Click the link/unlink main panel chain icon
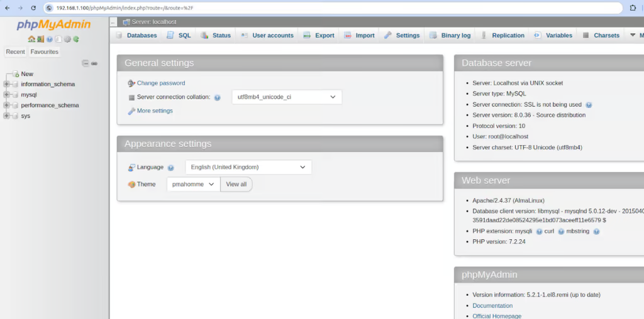 click(x=94, y=63)
